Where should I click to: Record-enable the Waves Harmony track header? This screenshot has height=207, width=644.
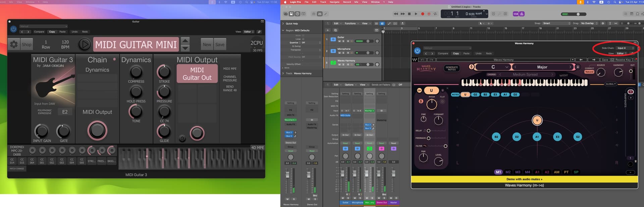pyautogui.click(x=347, y=65)
